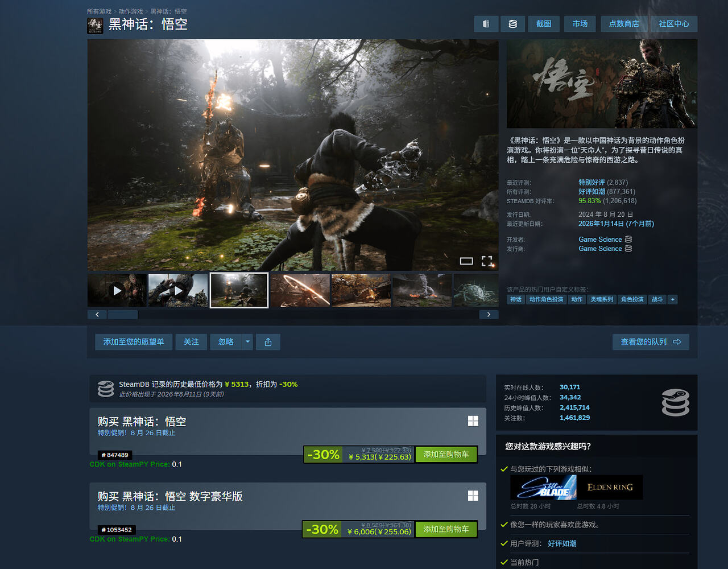Open publisher Game Science link

(600, 249)
